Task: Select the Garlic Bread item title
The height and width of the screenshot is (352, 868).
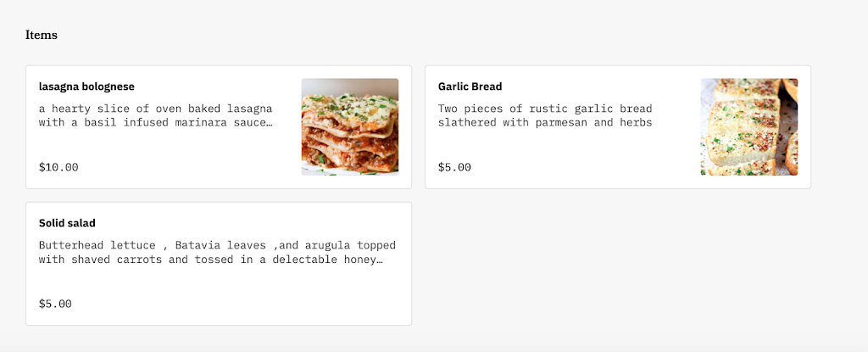Action: (470, 87)
